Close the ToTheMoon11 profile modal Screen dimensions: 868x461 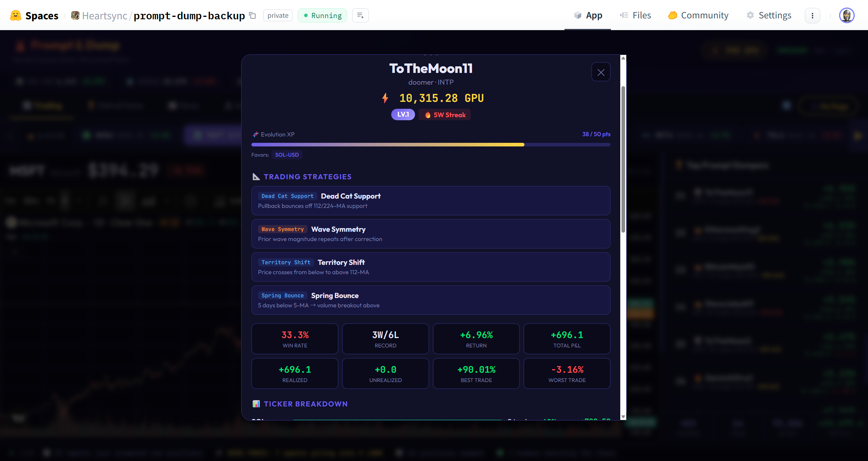coord(600,72)
